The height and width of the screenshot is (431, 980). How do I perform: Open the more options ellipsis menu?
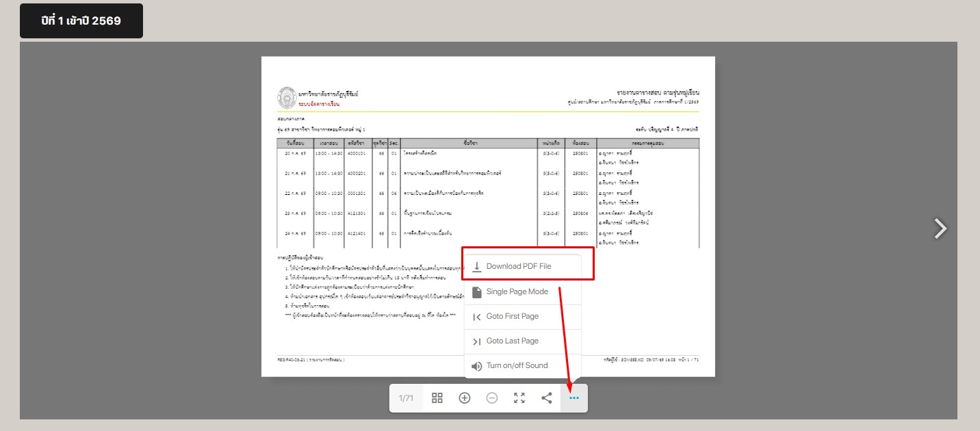tap(574, 398)
